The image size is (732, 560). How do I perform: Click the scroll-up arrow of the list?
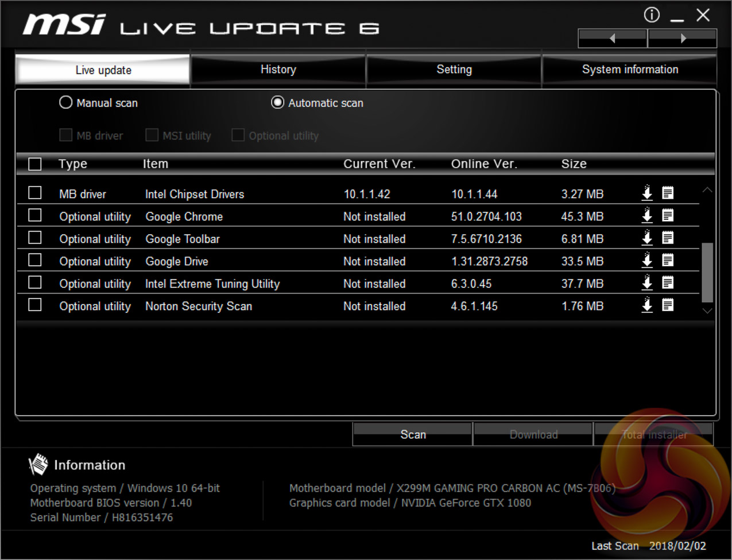[707, 190]
